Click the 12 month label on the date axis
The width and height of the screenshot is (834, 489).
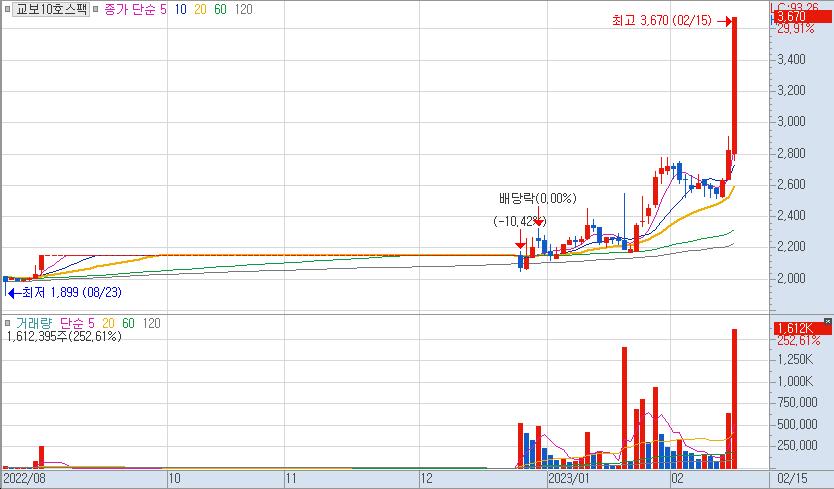tap(427, 478)
